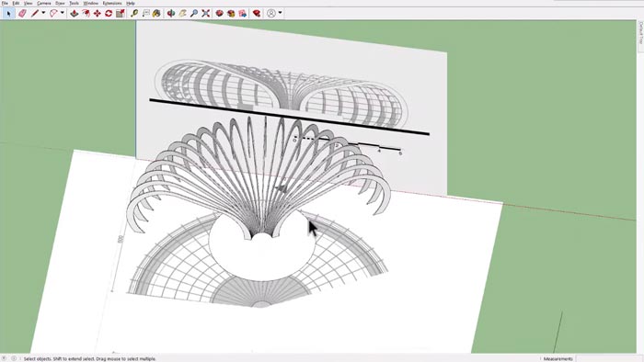The image size is (644, 362).
Task: Choose the Pan hand tool
Action: click(x=182, y=14)
